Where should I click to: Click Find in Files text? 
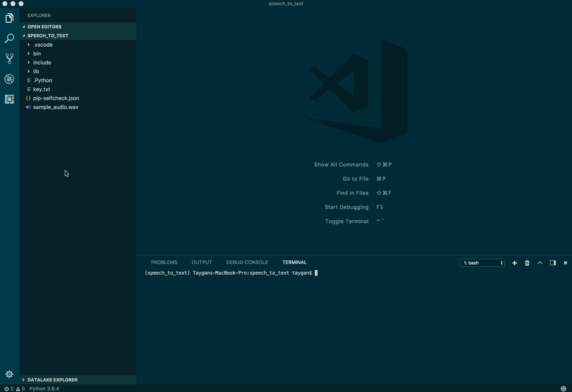352,193
